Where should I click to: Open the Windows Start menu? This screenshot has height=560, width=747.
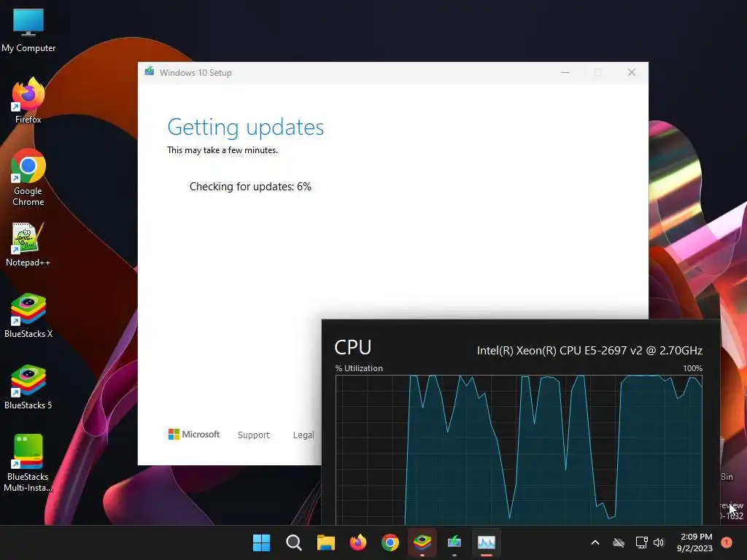pos(261,542)
